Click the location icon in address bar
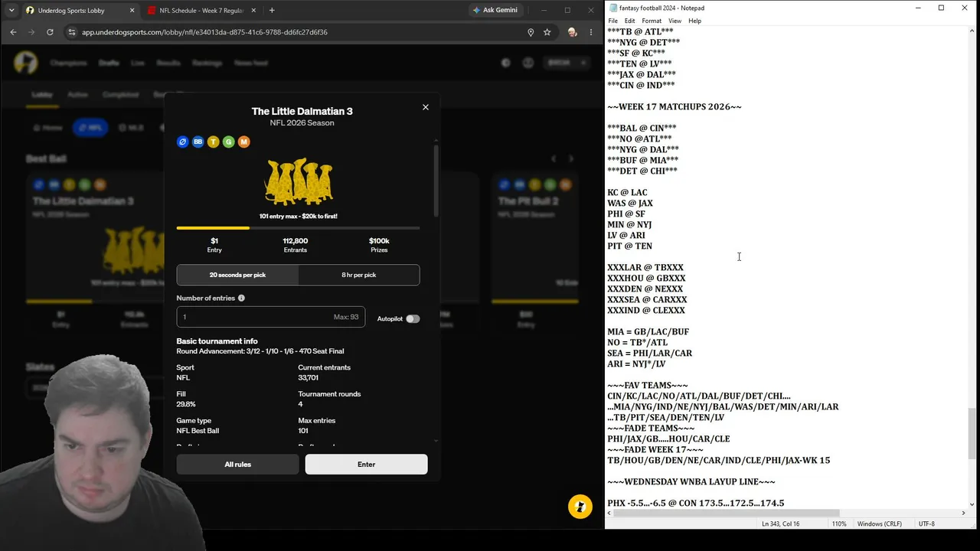Screen dimensions: 980x551 tap(531, 32)
